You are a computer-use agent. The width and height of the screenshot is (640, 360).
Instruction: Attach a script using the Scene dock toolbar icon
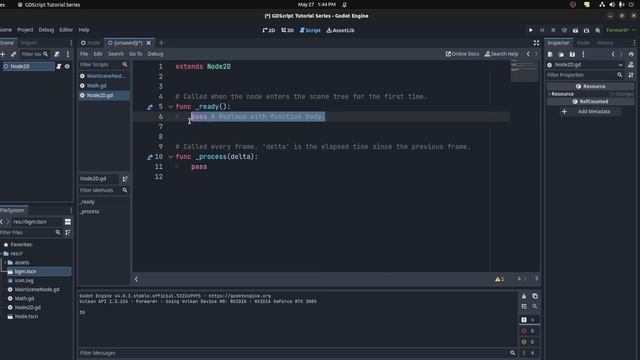click(57, 54)
